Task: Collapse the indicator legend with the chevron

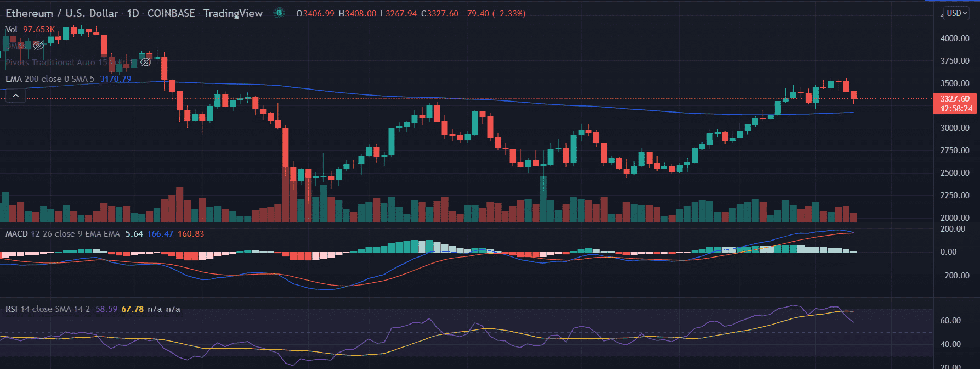Action: (x=16, y=96)
